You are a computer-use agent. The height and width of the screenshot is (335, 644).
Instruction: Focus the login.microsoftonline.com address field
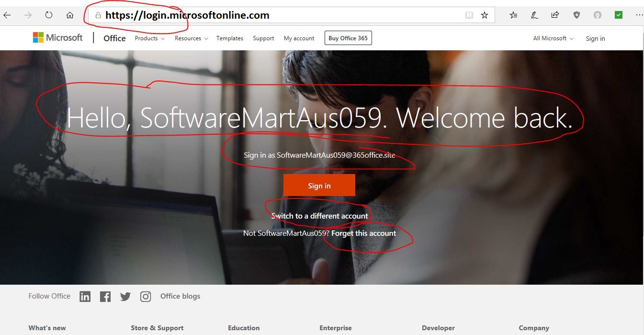[x=291, y=15]
